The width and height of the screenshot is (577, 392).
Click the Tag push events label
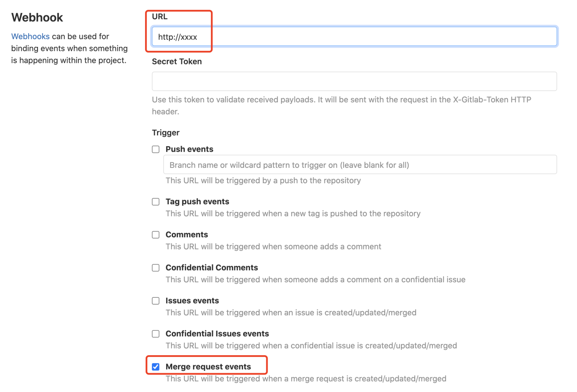click(x=197, y=202)
